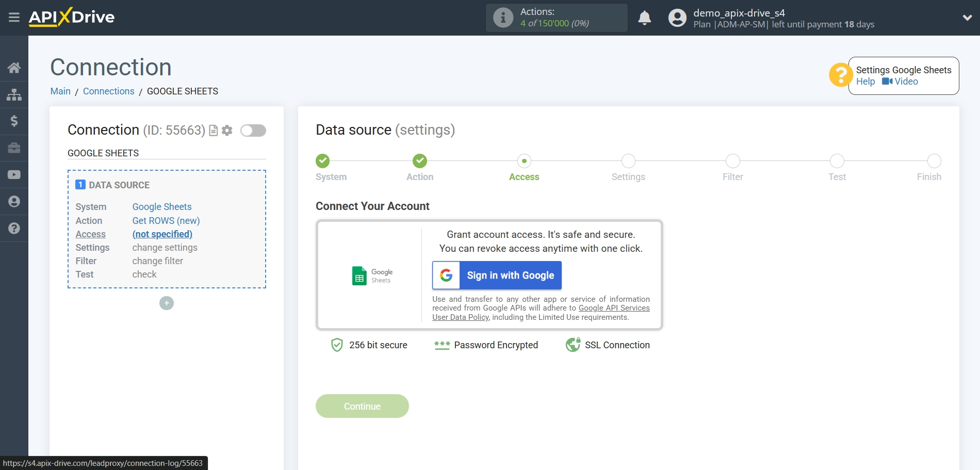
Task: Open Google API Services User Data Policy
Action: click(x=541, y=313)
